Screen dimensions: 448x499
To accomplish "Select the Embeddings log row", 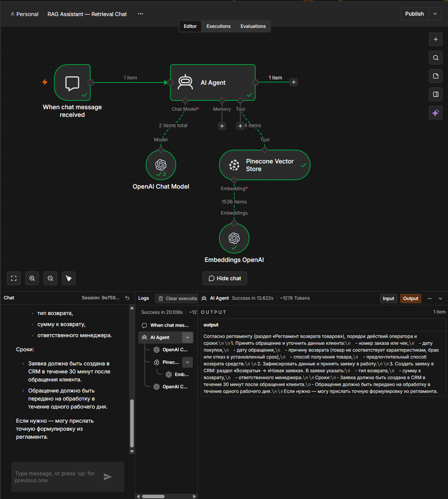I will 178,375.
